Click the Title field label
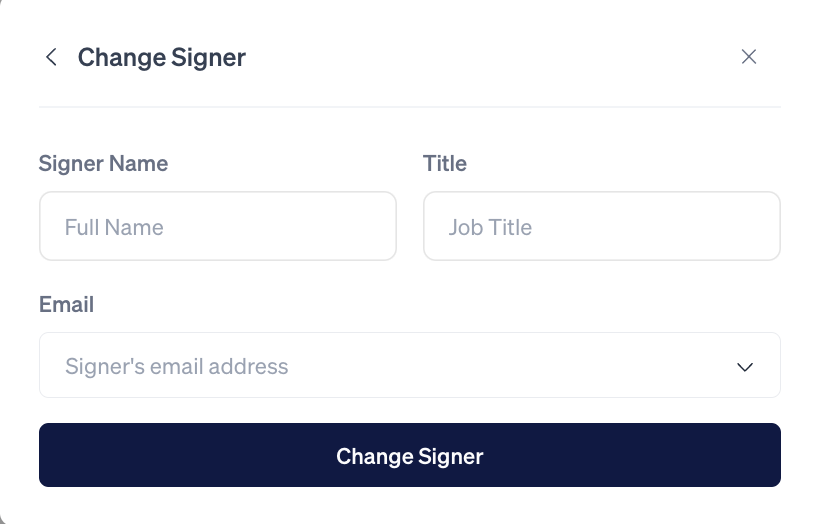The width and height of the screenshot is (814, 524). click(x=445, y=164)
